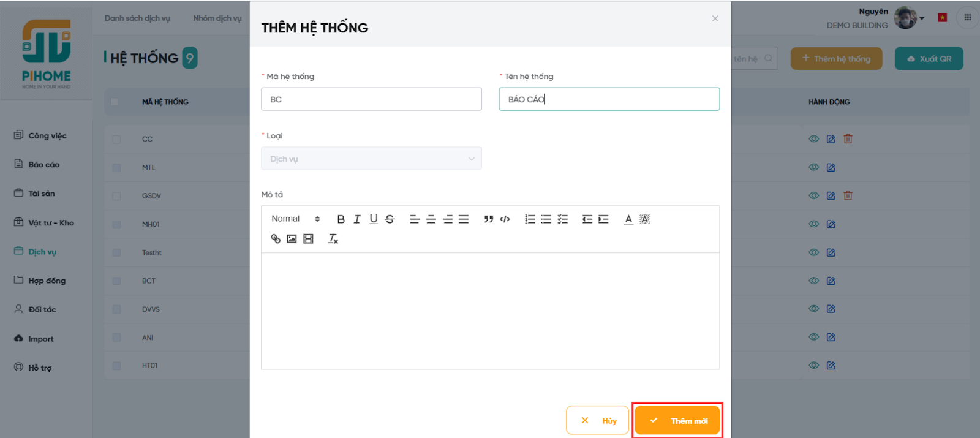Image resolution: width=980 pixels, height=438 pixels.
Task: Click the Thêm mới button
Action: click(677, 420)
